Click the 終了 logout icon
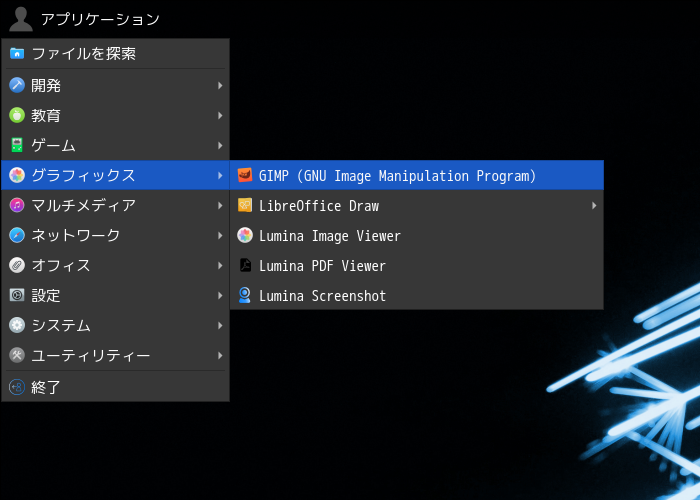The image size is (700, 500). point(17,387)
